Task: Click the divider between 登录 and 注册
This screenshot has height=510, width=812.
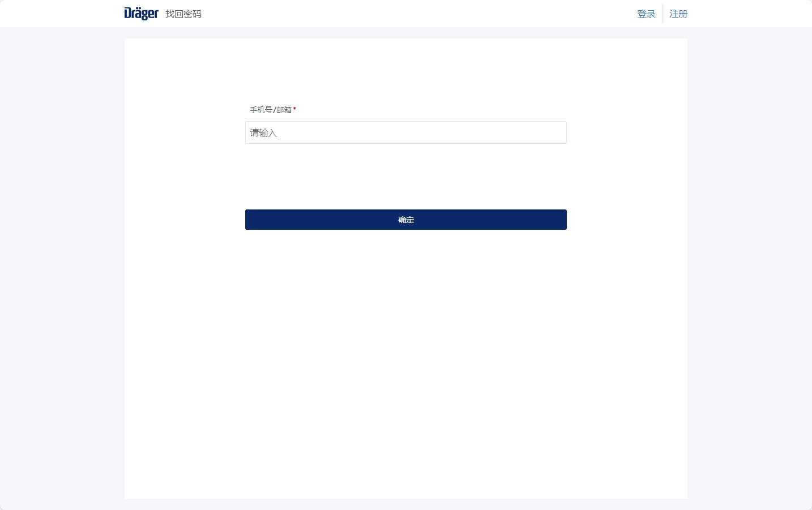Action: coord(663,14)
